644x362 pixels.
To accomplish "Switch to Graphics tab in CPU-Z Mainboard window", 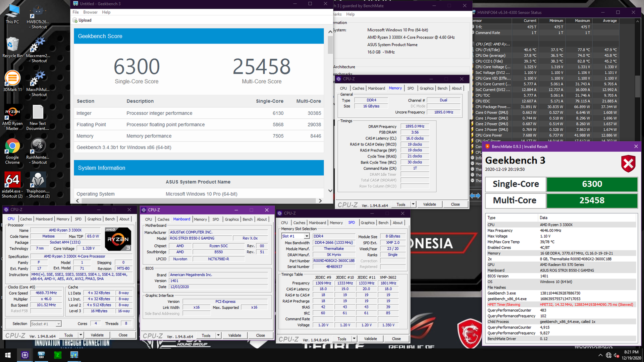I will point(232,220).
